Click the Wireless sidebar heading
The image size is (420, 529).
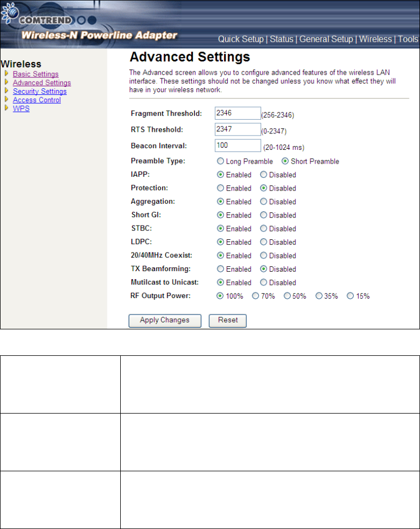coord(21,64)
